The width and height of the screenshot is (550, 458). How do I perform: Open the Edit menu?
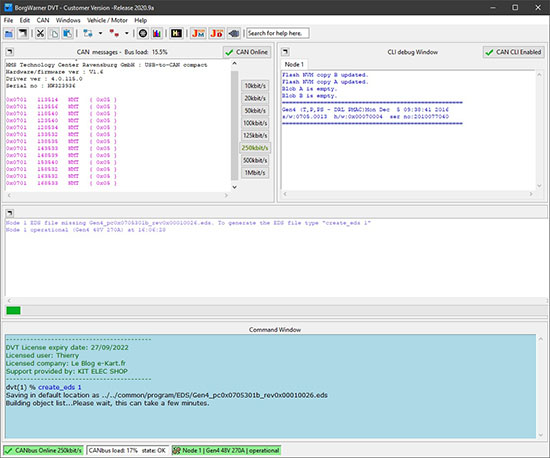tap(25, 20)
